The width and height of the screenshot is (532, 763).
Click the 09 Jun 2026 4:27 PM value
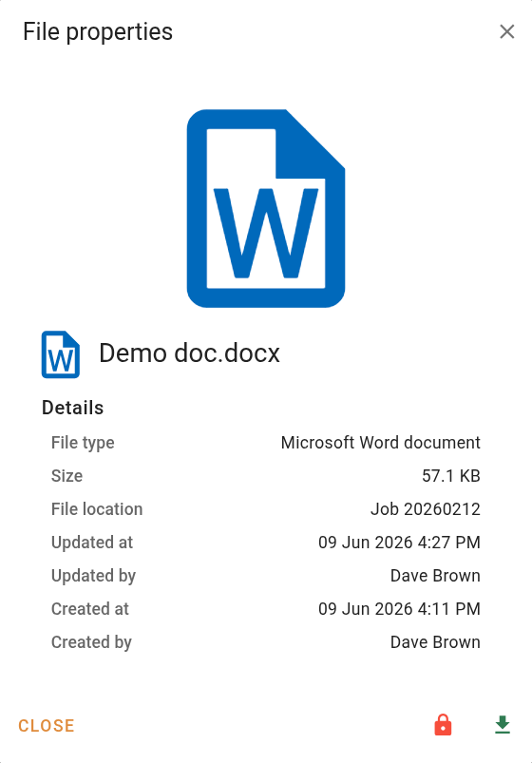click(400, 542)
